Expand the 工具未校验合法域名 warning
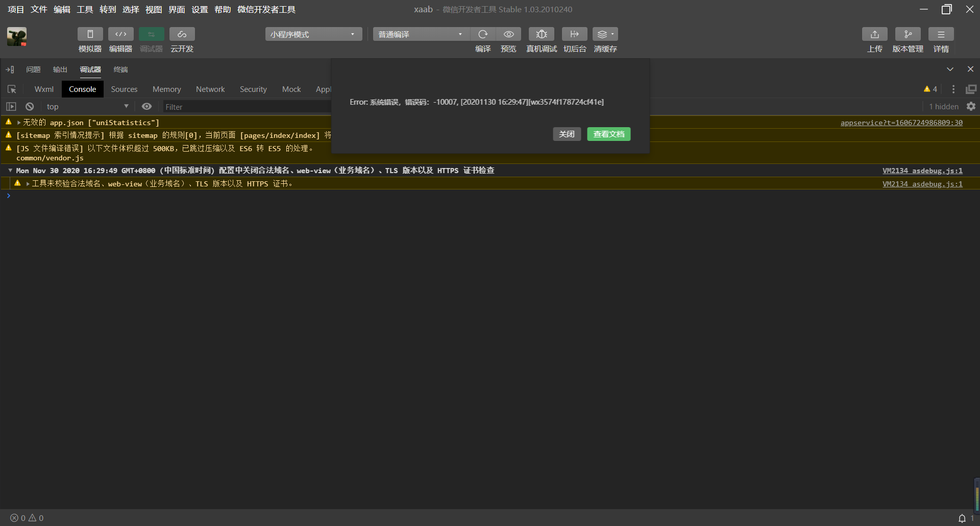Viewport: 980px width, 526px height. (28, 184)
